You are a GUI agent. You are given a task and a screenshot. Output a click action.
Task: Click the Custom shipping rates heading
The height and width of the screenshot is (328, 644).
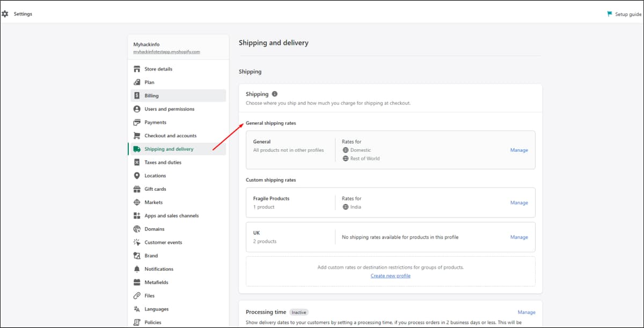(271, 180)
